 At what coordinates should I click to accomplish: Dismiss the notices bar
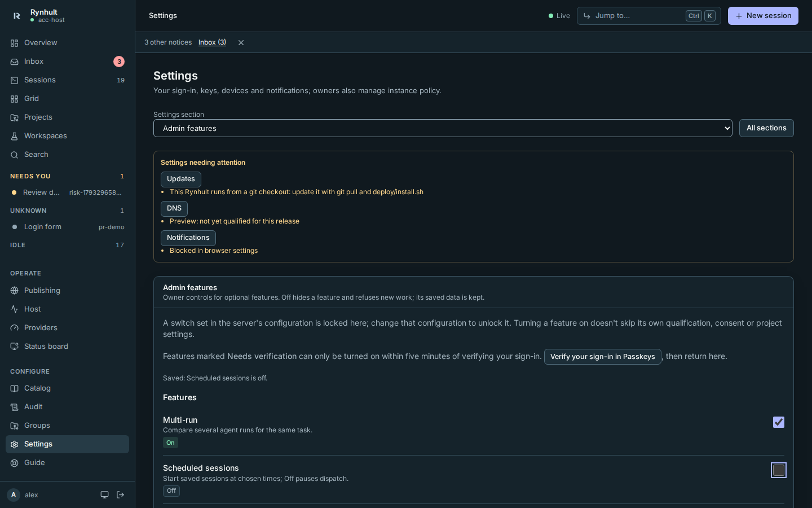[x=241, y=43]
